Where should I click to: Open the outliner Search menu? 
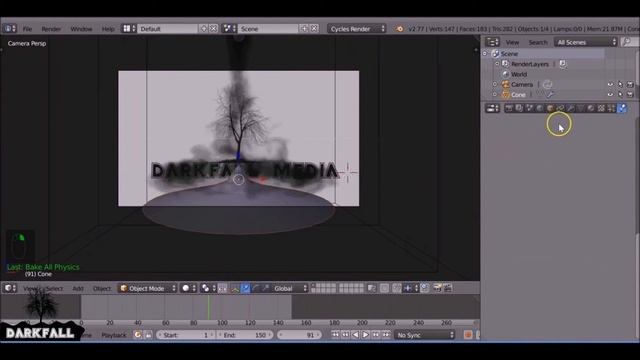tap(538, 42)
